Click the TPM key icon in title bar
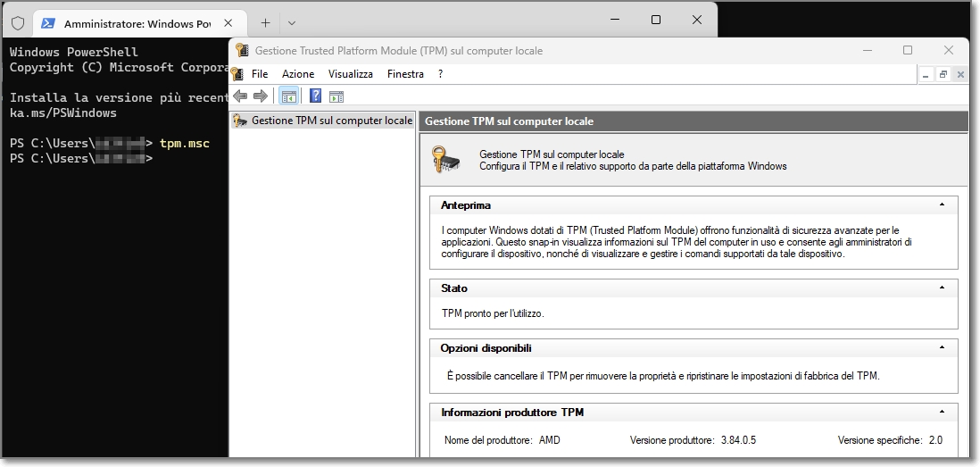The image size is (980, 467). (243, 51)
